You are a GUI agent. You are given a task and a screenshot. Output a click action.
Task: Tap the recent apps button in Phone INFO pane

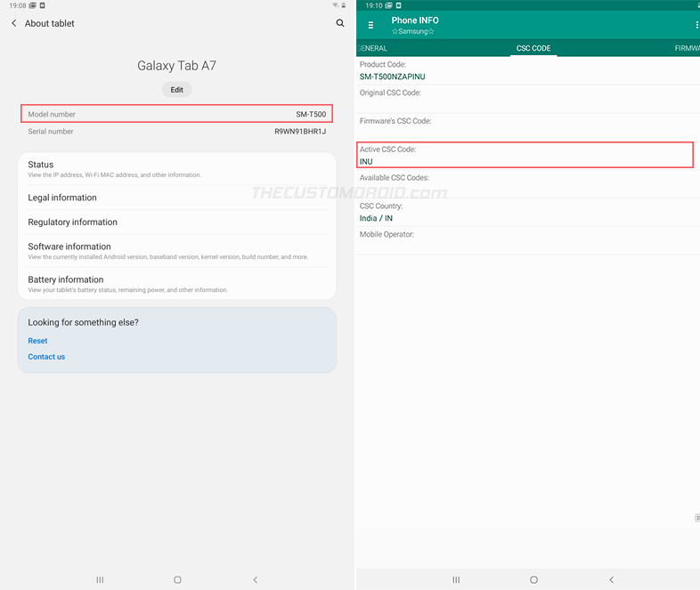(x=456, y=579)
